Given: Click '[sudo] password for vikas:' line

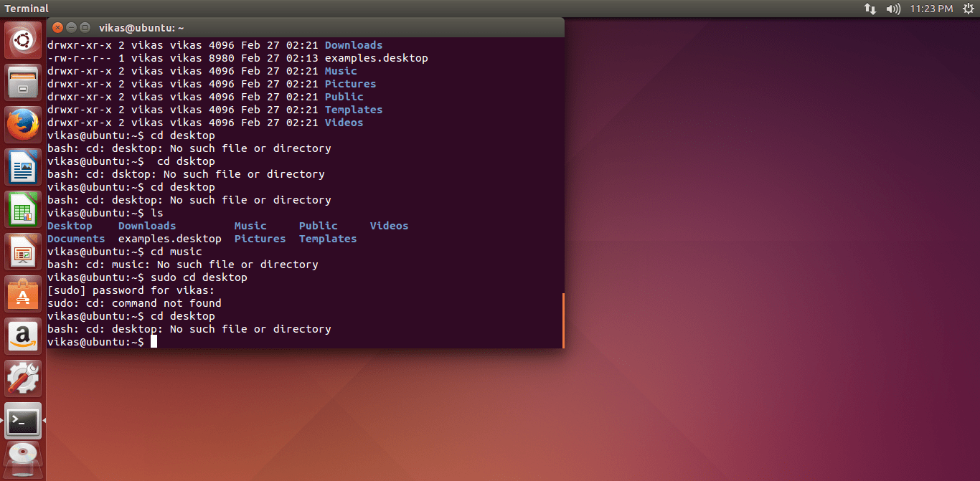Looking at the screenshot, I should [131, 290].
